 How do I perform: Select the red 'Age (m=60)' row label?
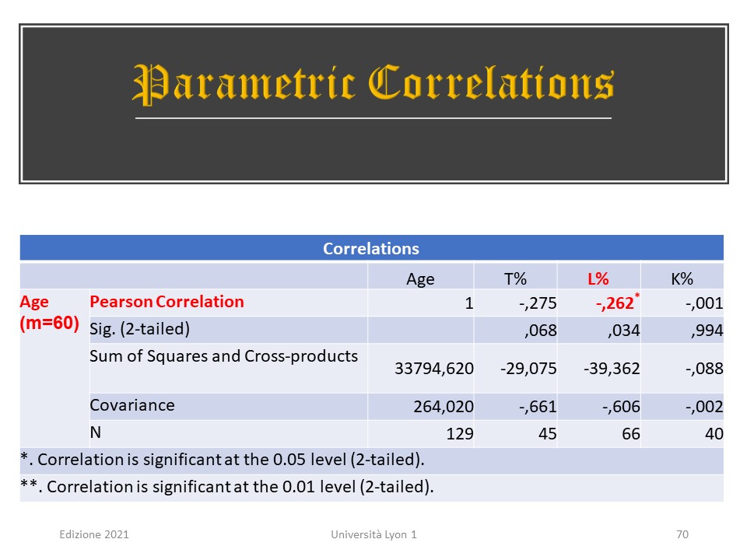click(49, 313)
